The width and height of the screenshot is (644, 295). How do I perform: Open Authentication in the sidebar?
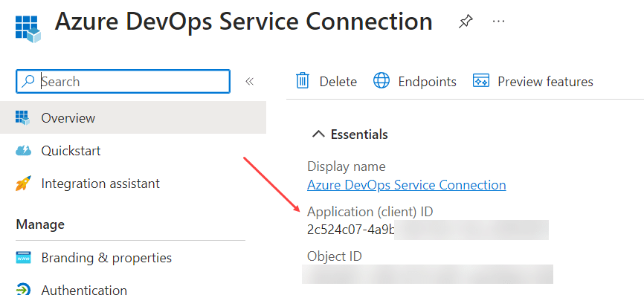(x=84, y=289)
